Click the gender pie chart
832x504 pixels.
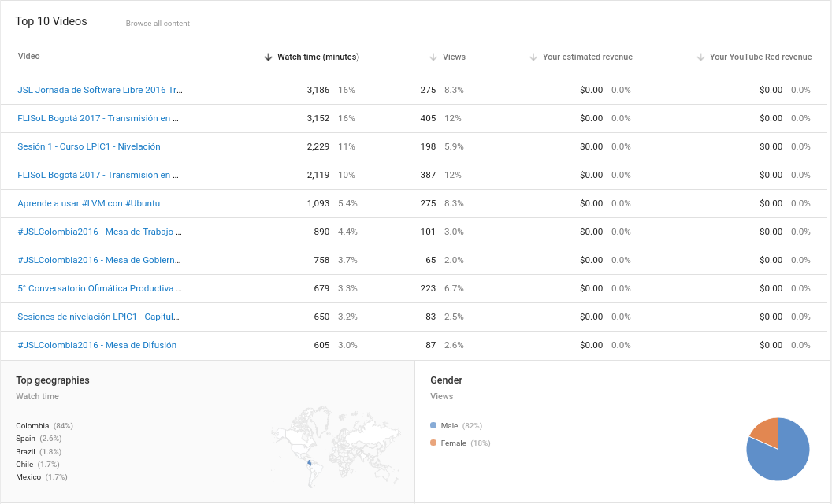[x=778, y=449]
